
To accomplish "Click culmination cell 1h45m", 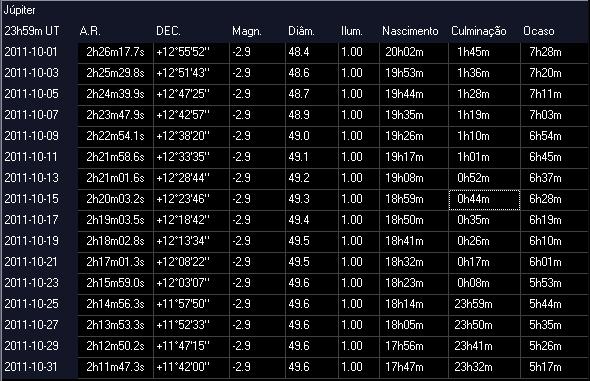I will [x=485, y=52].
